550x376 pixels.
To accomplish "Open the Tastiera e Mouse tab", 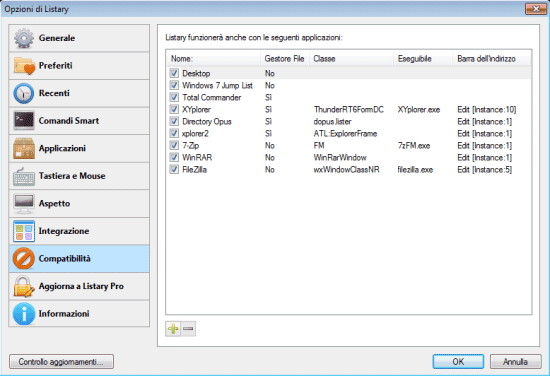I will [x=79, y=176].
